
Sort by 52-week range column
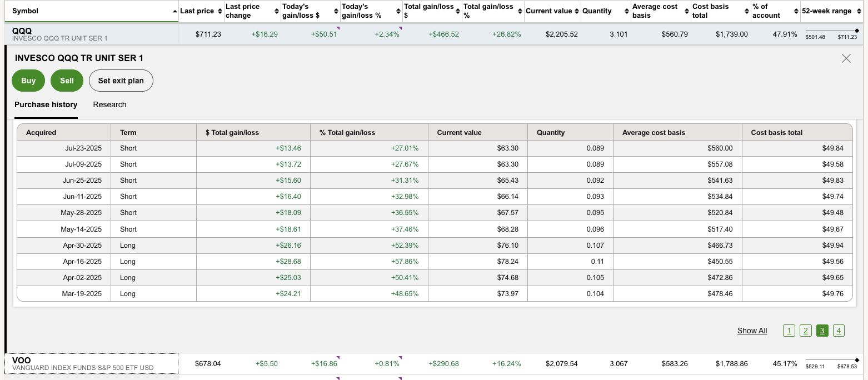pos(832,11)
